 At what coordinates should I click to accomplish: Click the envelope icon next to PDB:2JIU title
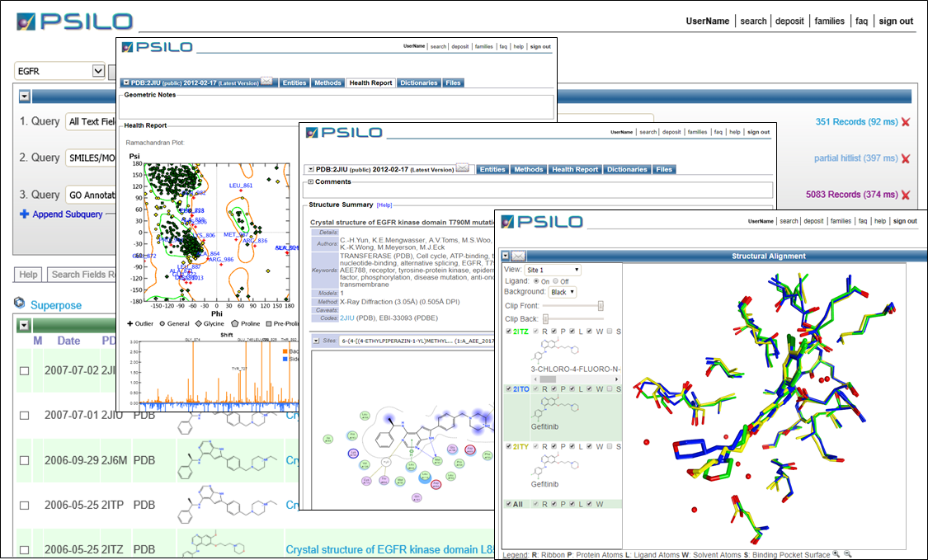coord(462,169)
